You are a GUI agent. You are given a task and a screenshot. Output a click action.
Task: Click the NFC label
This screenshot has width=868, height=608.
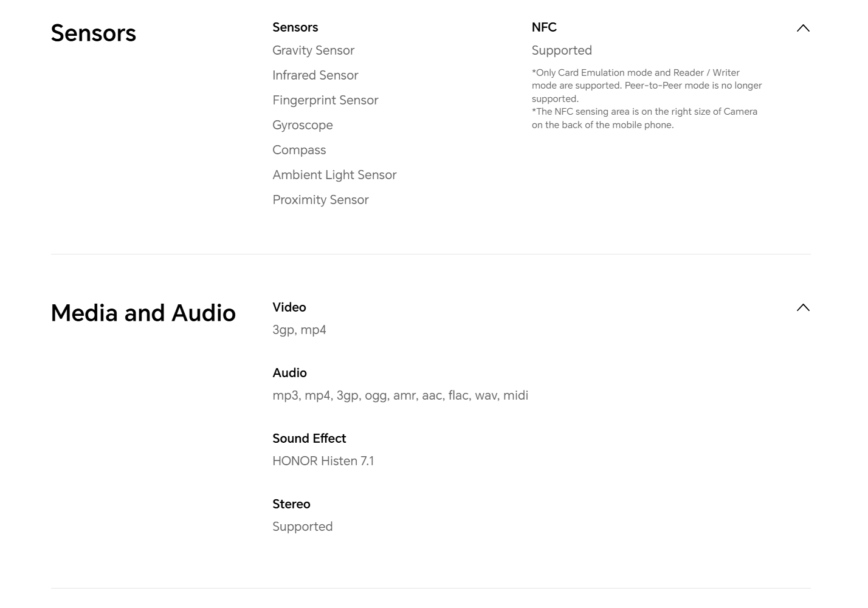544,27
